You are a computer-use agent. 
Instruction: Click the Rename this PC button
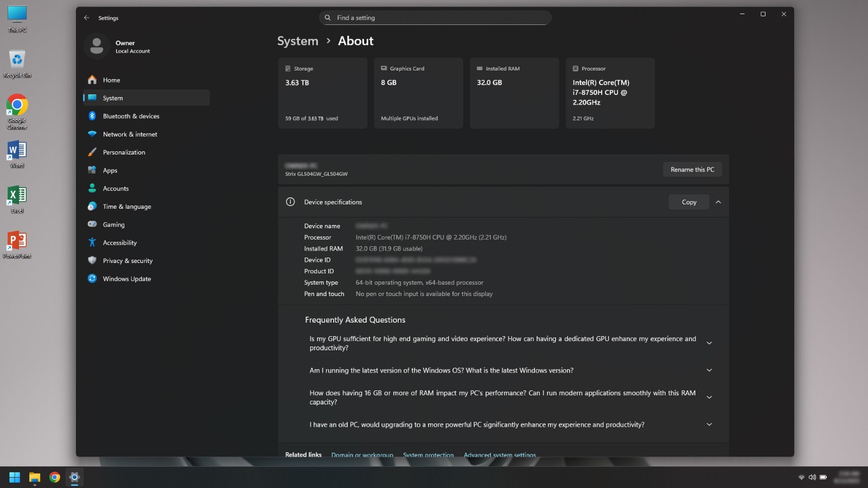(692, 169)
